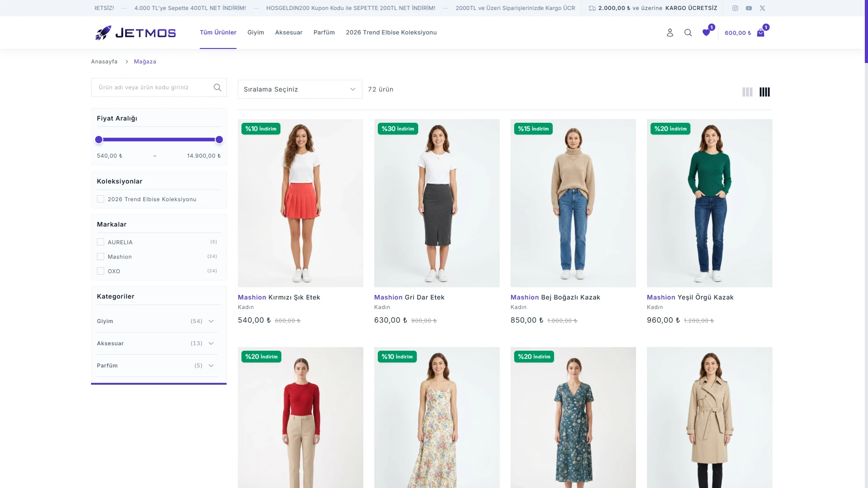Open the Aksesuar menu item
The width and height of the screenshot is (868, 488).
click(289, 32)
